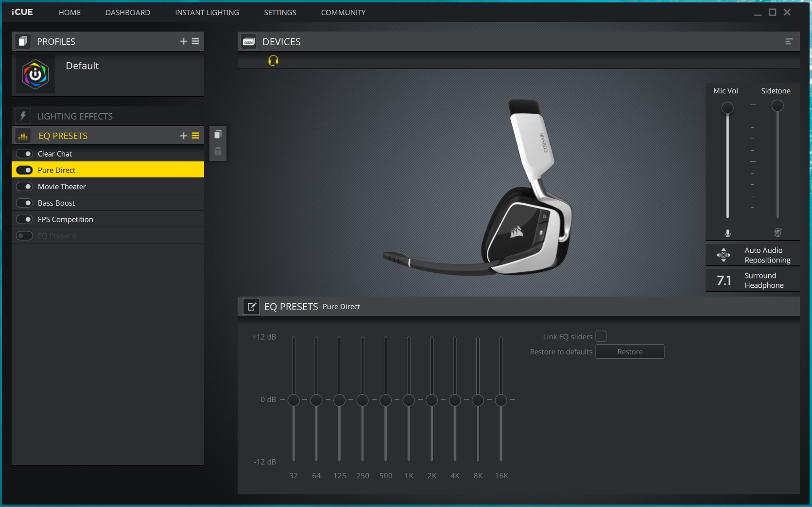
Task: Click the Profiles panel icon
Action: coord(23,41)
